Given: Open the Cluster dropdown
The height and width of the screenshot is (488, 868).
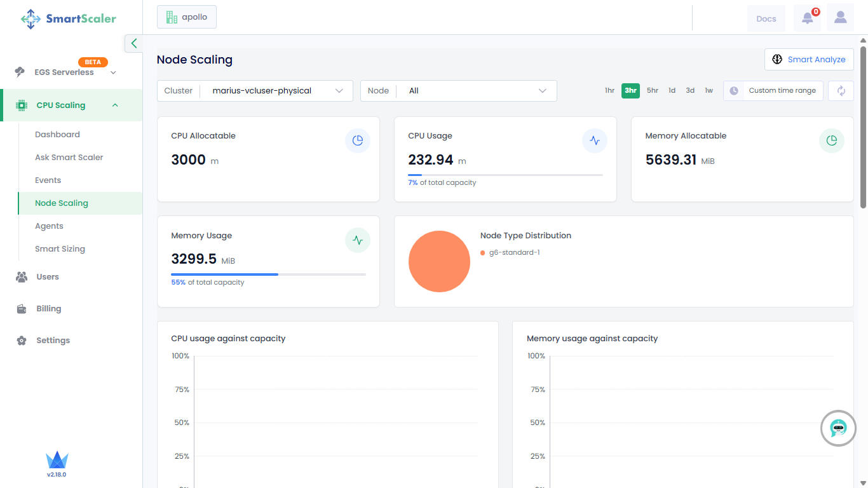Looking at the screenshot, I should point(255,91).
